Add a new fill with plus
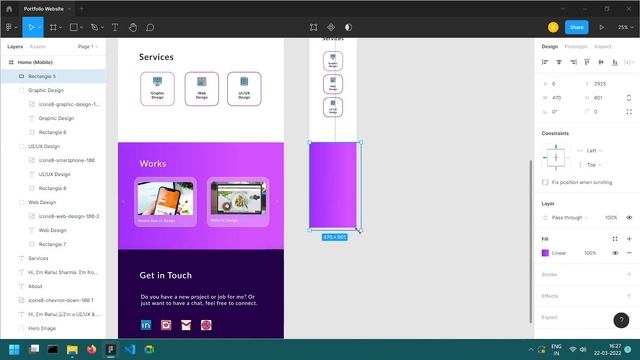640x360 pixels. [629, 239]
